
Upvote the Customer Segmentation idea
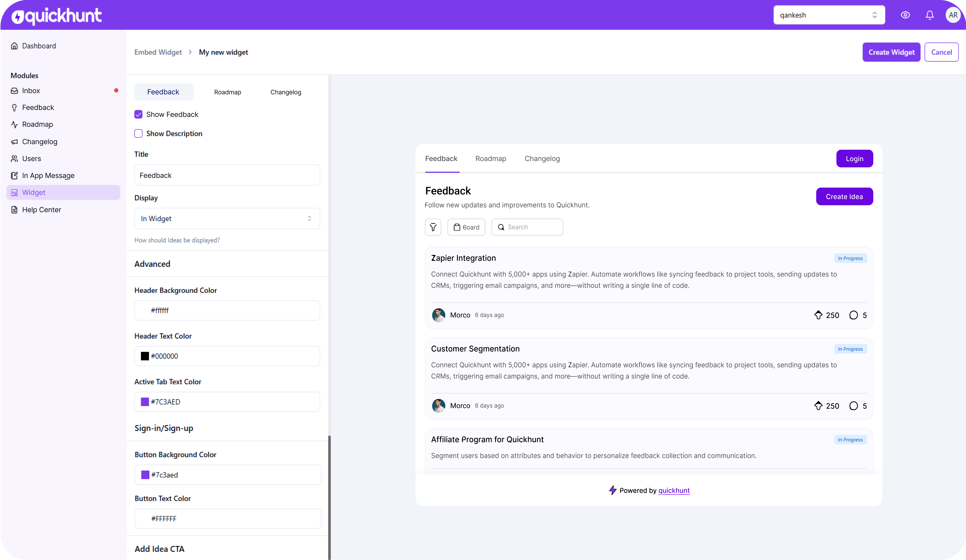point(818,406)
